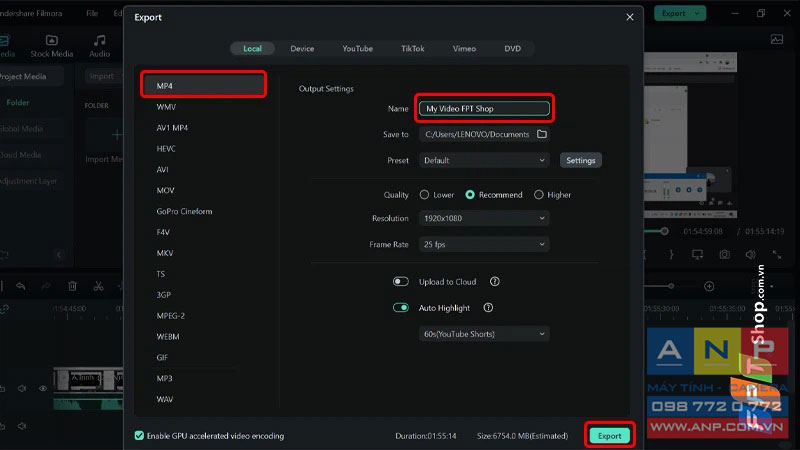Click Export button in dialog footer
This screenshot has height=450, width=800.
coord(610,436)
